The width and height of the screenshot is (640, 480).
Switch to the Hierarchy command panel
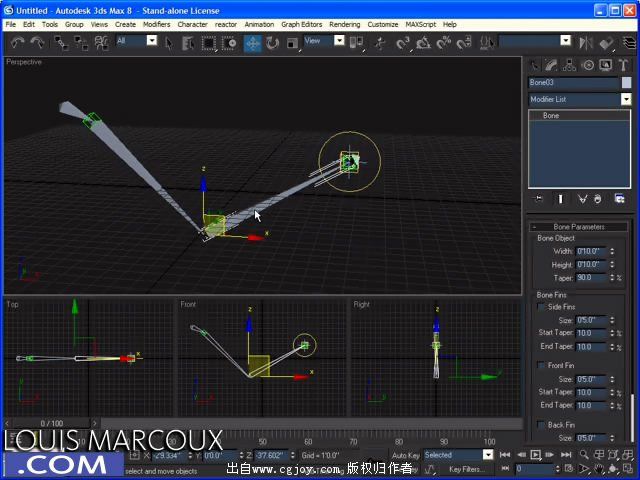tap(569, 65)
